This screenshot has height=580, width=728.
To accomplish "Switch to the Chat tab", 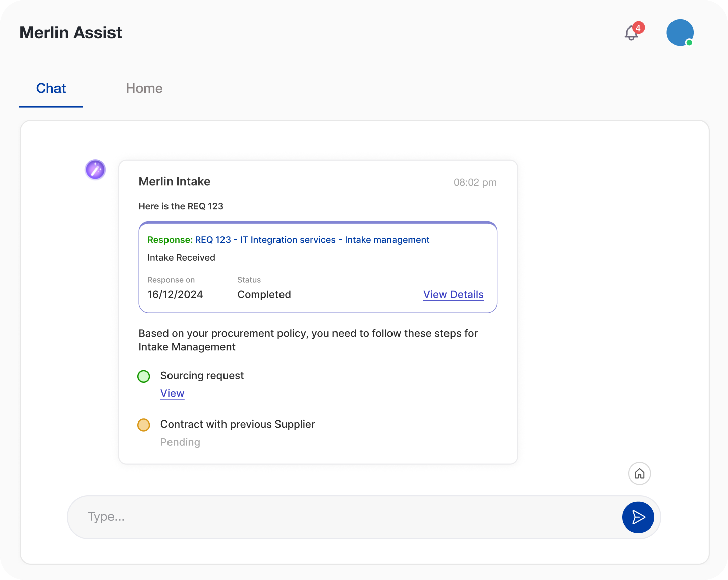I will coord(51,89).
